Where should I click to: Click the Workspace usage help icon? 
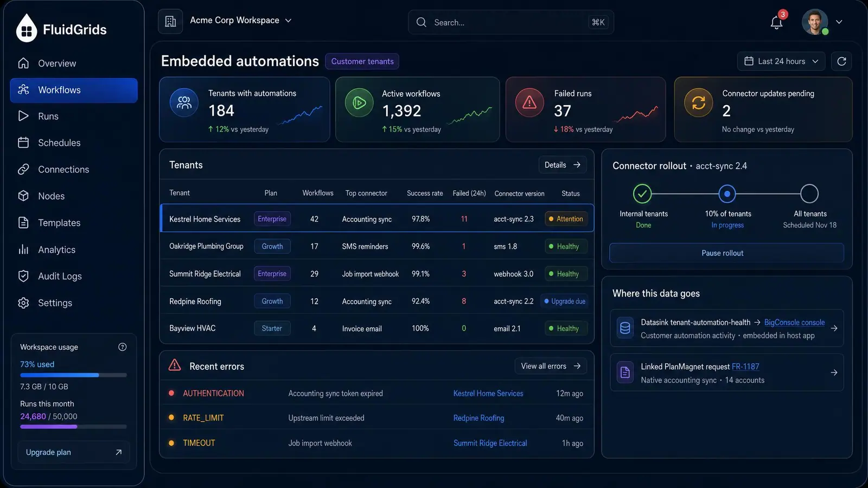coord(123,347)
